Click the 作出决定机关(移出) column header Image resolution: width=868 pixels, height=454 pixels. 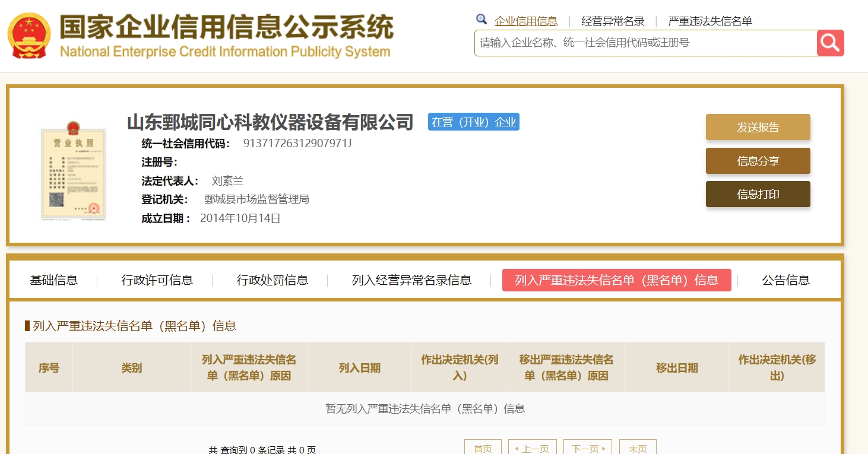777,368
